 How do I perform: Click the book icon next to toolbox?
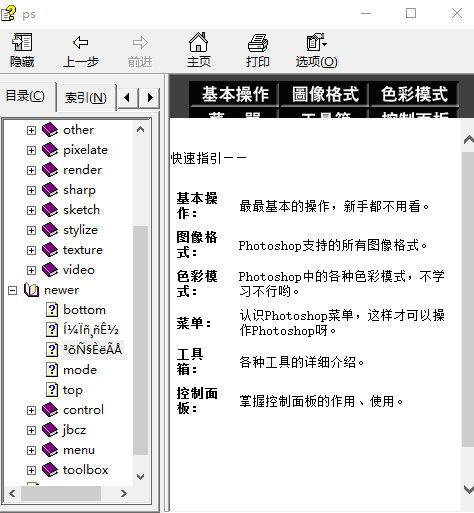click(x=50, y=470)
